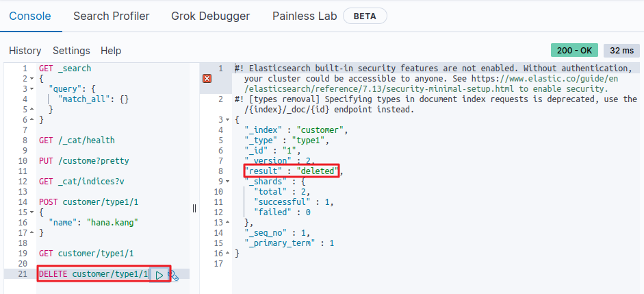Open the Help panel
Image resolution: width=644 pixels, height=294 pixels.
111,51
